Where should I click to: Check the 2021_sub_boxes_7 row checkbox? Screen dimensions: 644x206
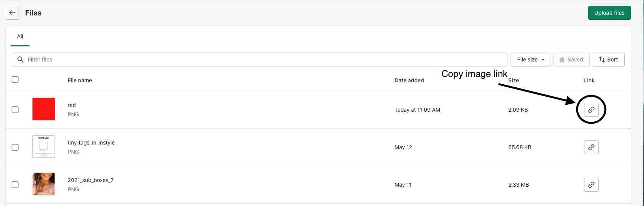(x=15, y=185)
